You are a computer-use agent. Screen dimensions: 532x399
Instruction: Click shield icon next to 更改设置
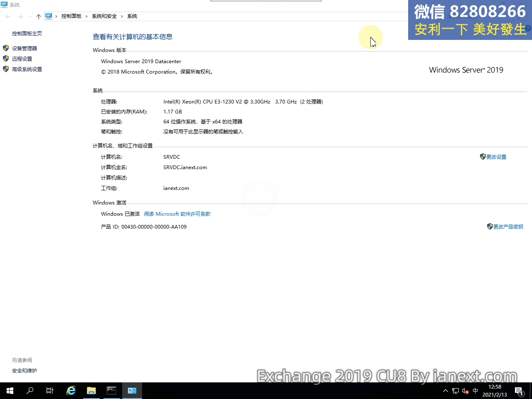pyautogui.click(x=483, y=157)
